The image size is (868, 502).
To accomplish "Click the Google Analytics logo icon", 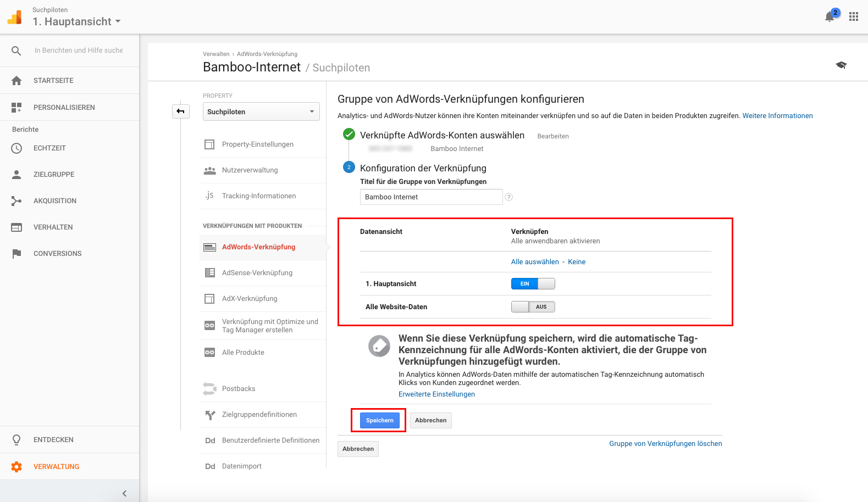I will pyautogui.click(x=15, y=17).
